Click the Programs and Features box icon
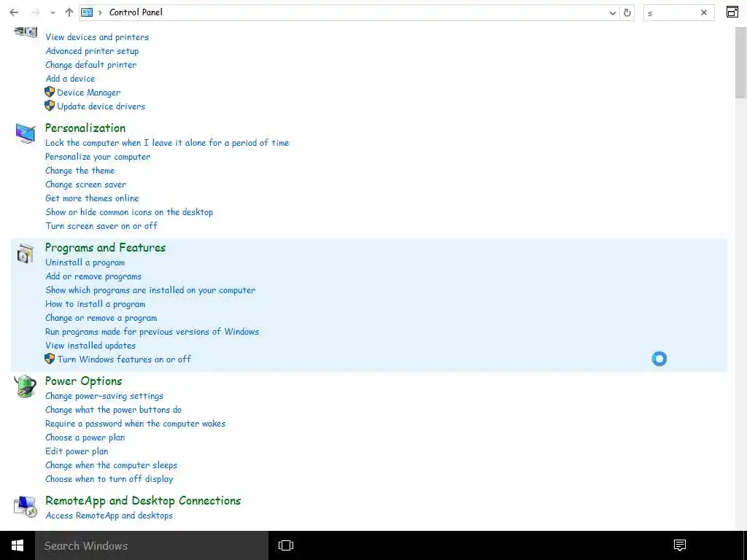 26,253
